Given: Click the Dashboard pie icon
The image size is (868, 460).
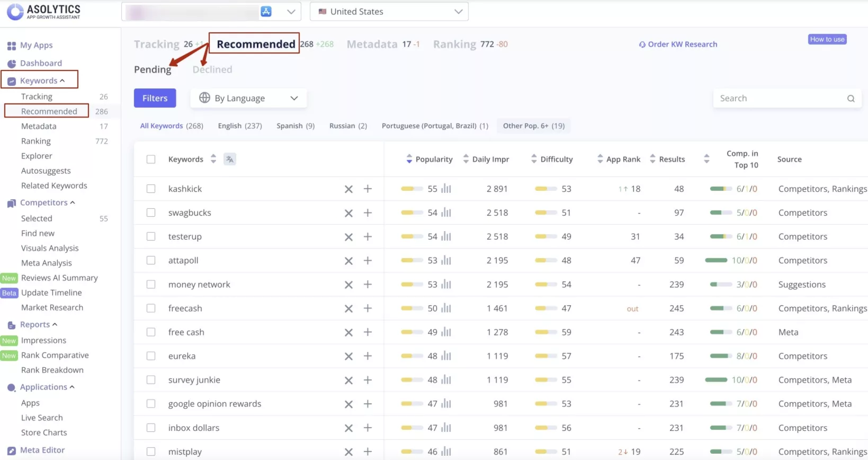Looking at the screenshot, I should pyautogui.click(x=11, y=64).
